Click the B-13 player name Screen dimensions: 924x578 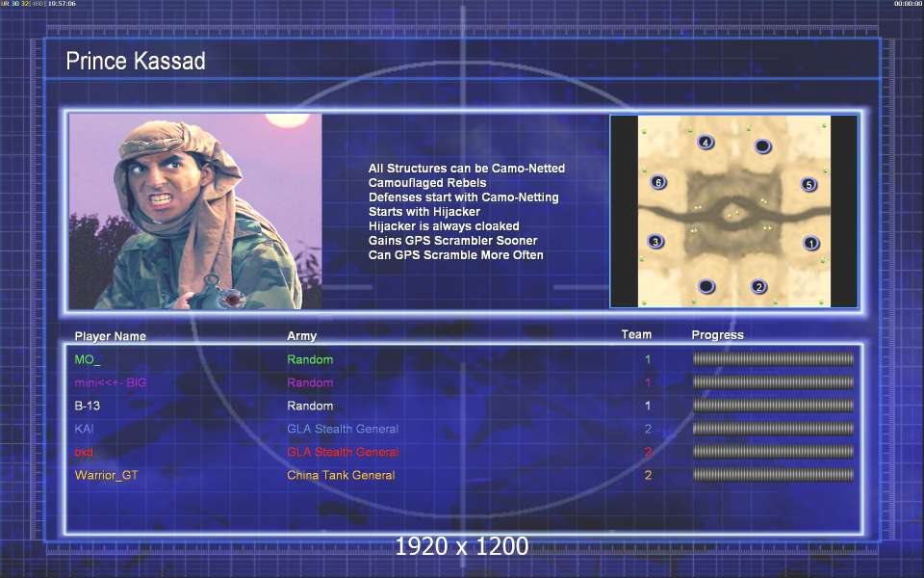coord(88,406)
